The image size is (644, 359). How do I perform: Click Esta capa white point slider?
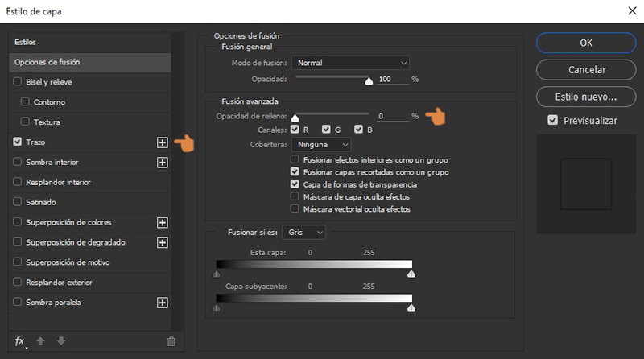pyautogui.click(x=411, y=274)
